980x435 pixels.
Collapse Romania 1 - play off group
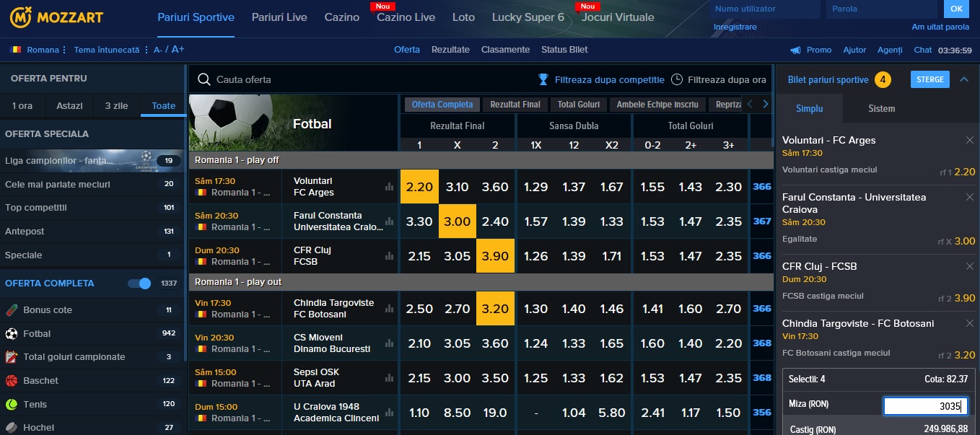481,160
